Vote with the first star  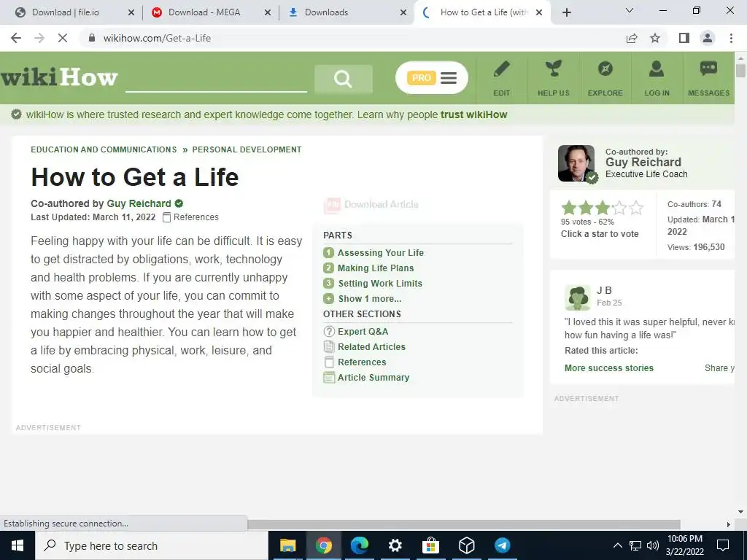pyautogui.click(x=568, y=208)
